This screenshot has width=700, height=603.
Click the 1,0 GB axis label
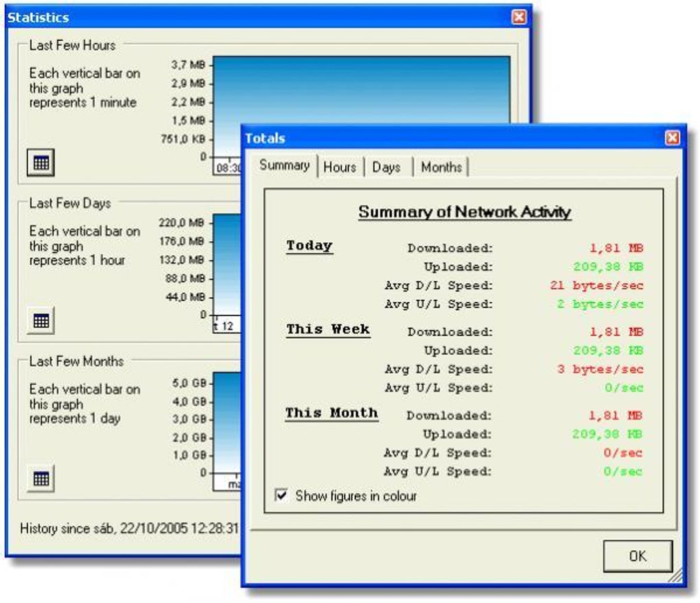(189, 456)
